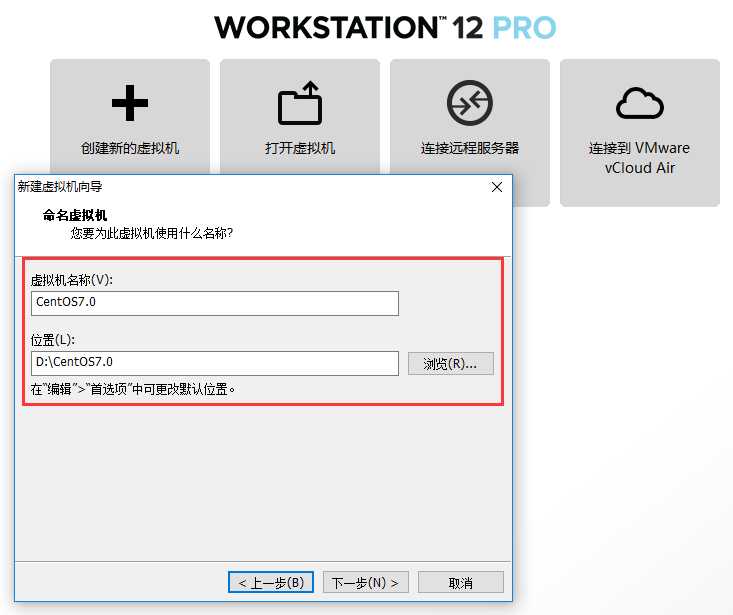Click the 浏览(R)... browse button
This screenshot has height=615, width=733.
451,363
